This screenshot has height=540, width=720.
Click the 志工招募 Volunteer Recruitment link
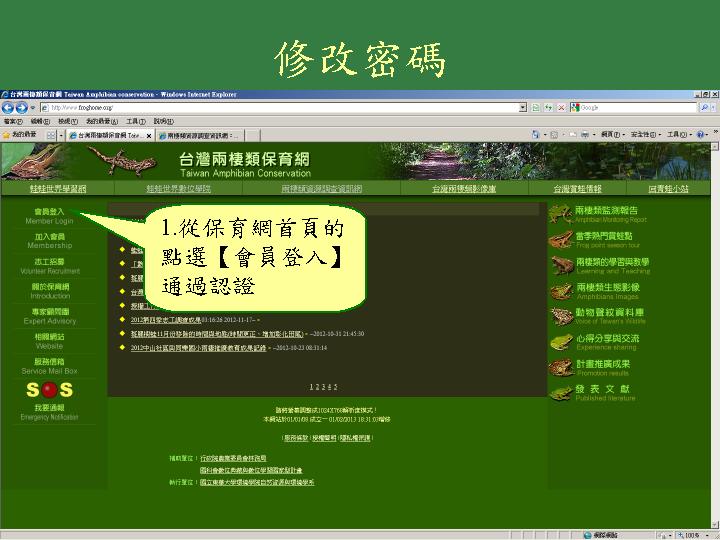(x=50, y=266)
